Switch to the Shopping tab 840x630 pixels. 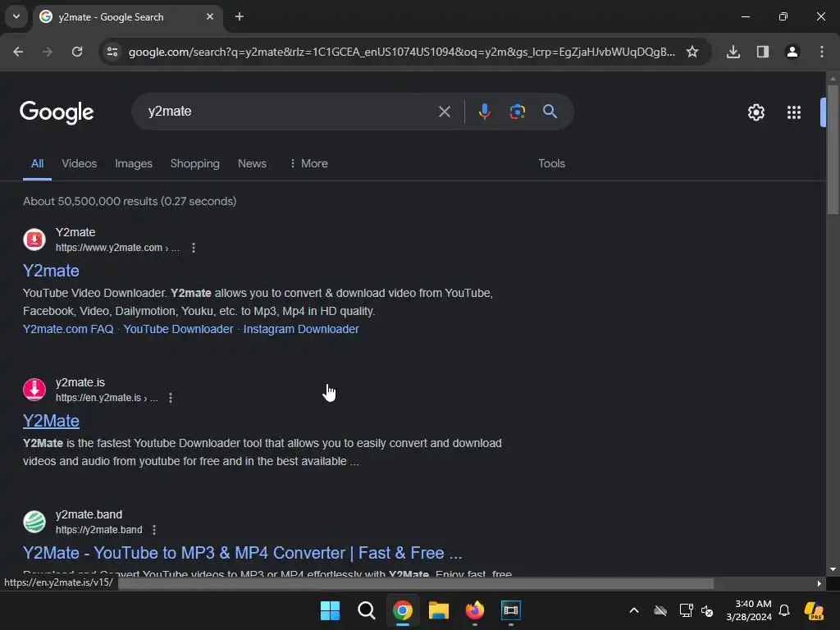click(x=195, y=164)
